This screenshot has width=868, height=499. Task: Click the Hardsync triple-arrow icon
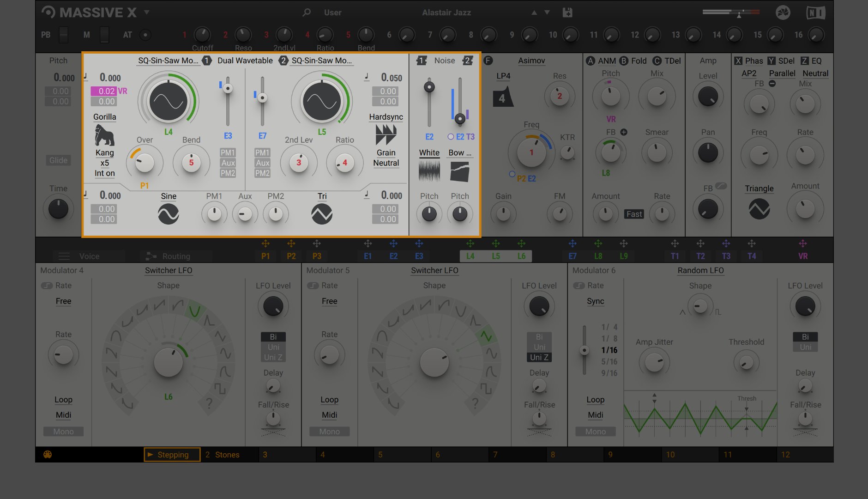click(386, 135)
